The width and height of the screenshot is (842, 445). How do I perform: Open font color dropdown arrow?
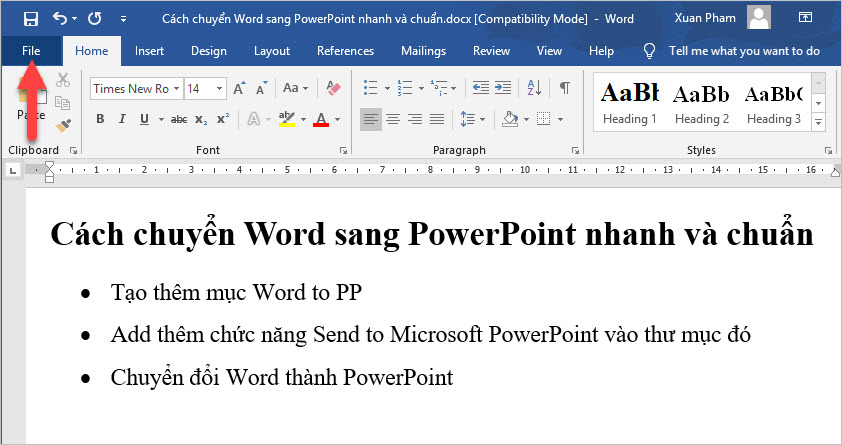tap(337, 119)
